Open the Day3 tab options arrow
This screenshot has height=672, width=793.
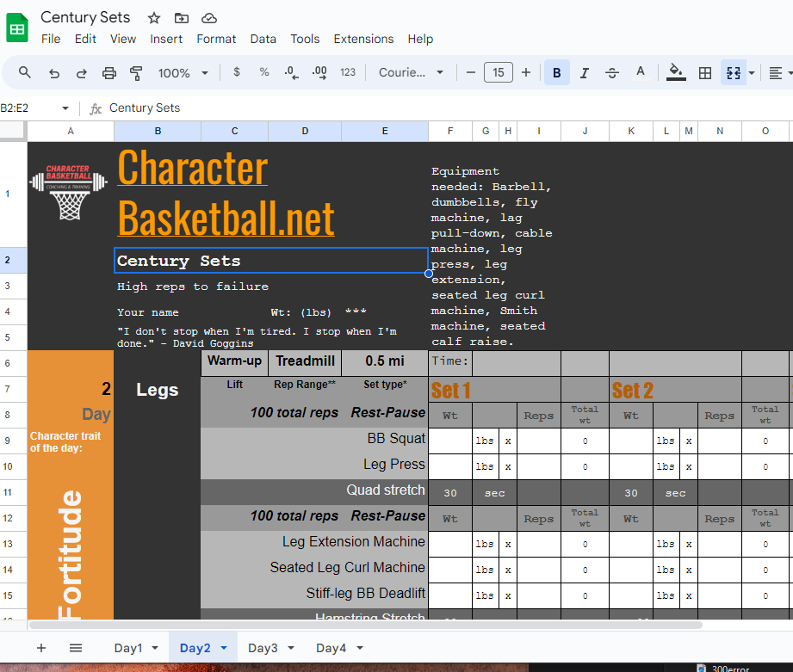tap(291, 648)
